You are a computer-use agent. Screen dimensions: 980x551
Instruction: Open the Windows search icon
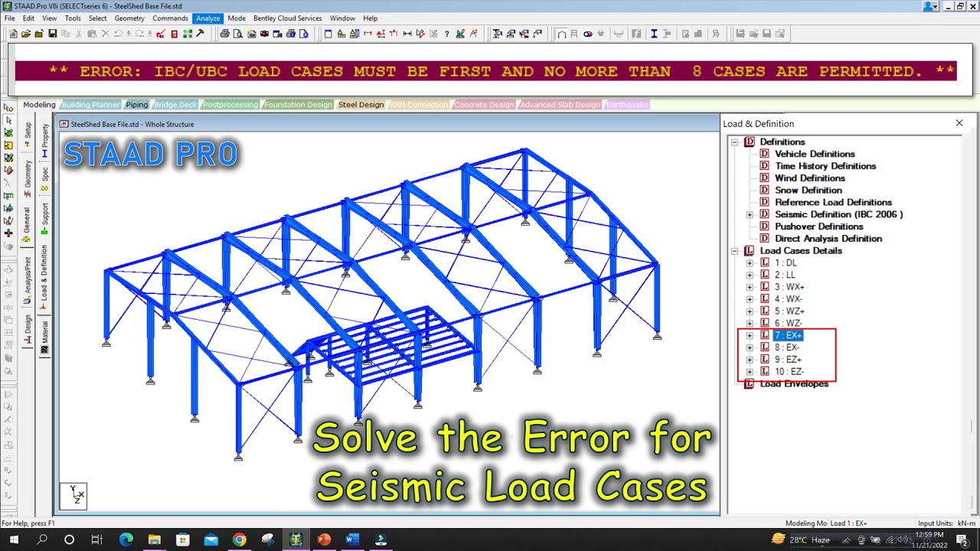click(43, 540)
